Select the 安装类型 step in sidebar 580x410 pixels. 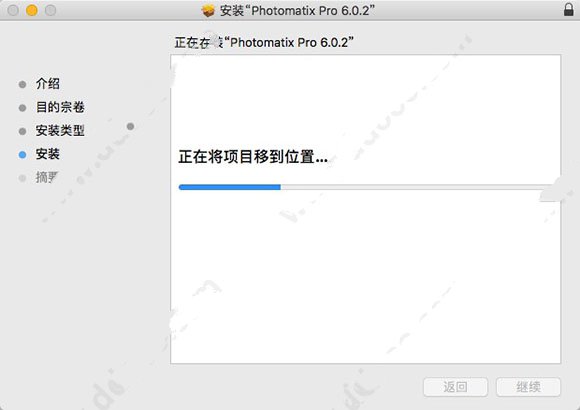60,131
